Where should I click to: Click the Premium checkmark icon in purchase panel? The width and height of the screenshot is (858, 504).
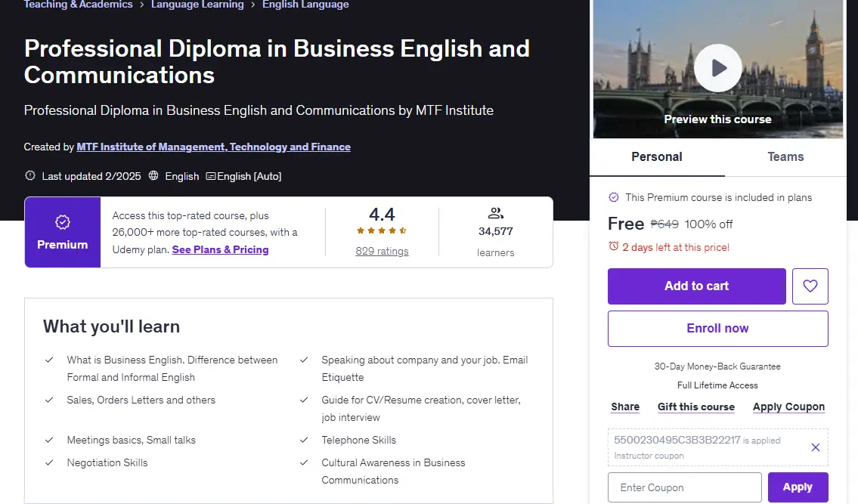[x=614, y=197]
